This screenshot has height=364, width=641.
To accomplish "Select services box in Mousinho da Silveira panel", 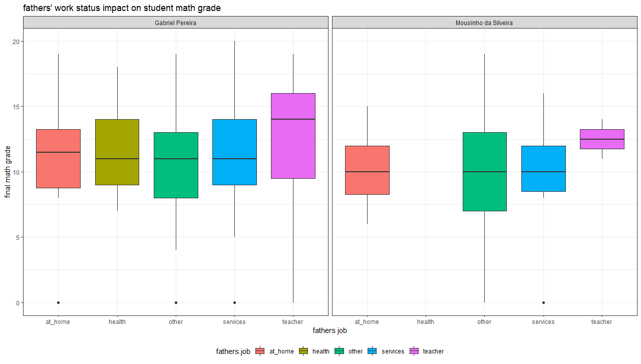I will [543, 169].
